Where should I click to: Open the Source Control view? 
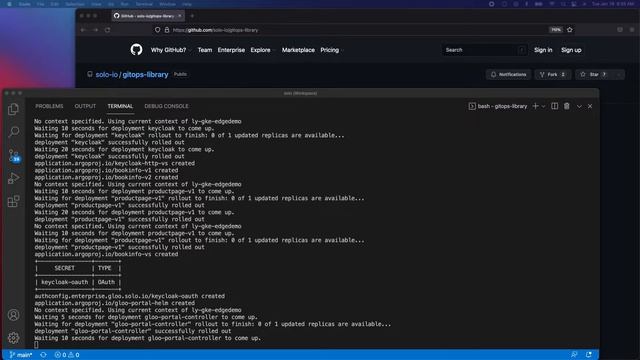[14, 156]
